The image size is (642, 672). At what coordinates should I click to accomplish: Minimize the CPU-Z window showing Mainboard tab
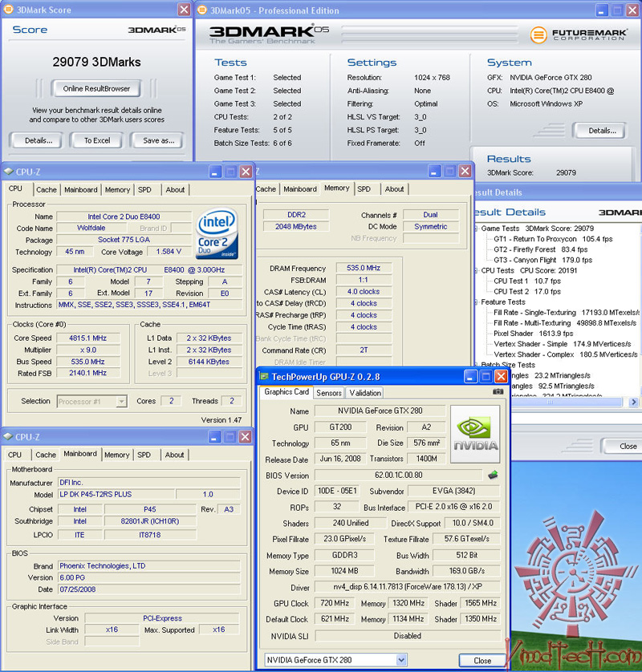215,437
